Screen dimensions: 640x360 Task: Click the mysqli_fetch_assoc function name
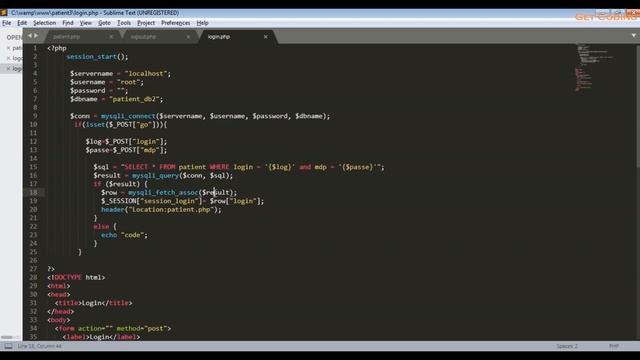[163, 192]
